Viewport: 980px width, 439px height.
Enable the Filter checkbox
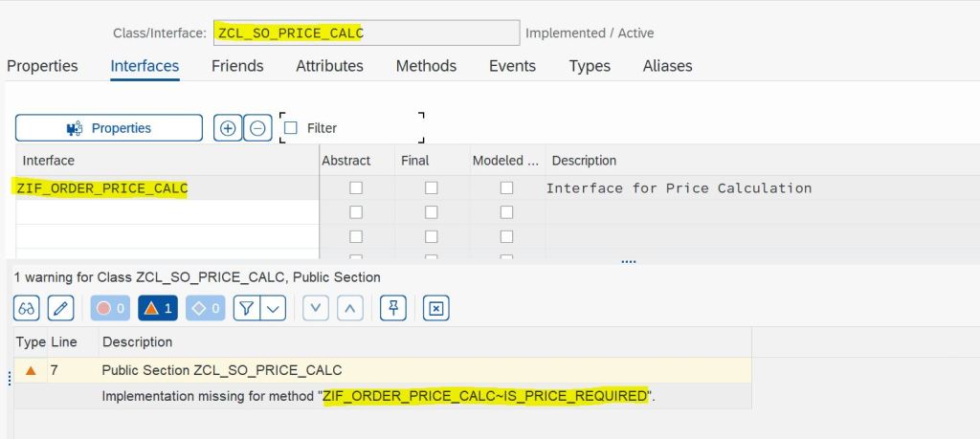(292, 128)
